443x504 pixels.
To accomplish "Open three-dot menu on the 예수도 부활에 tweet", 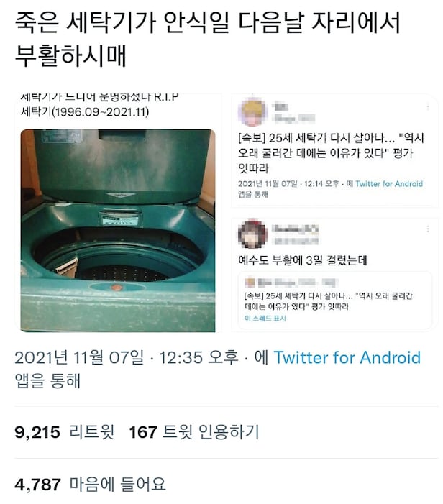I will click(428, 229).
